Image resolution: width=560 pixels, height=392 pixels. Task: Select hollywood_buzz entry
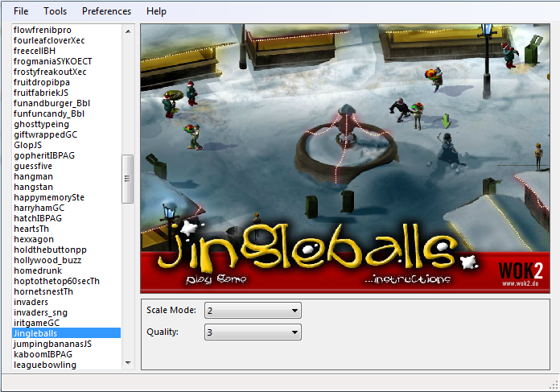(x=66, y=260)
